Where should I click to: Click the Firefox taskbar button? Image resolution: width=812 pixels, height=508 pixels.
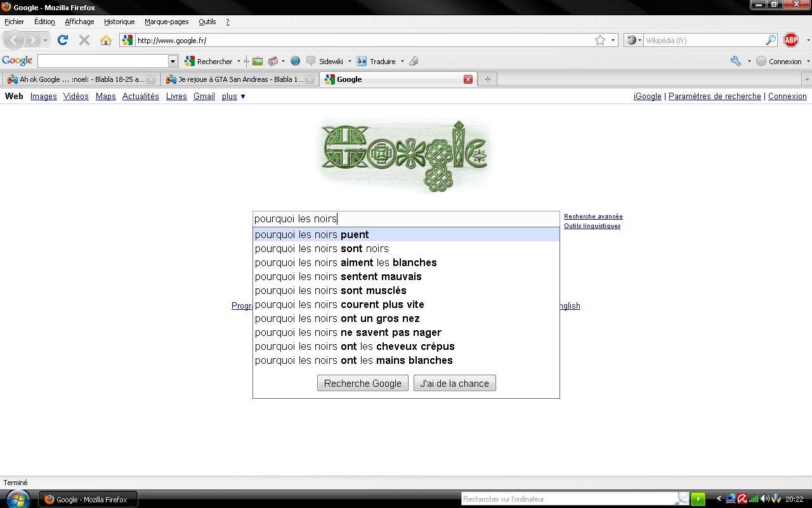88,500
